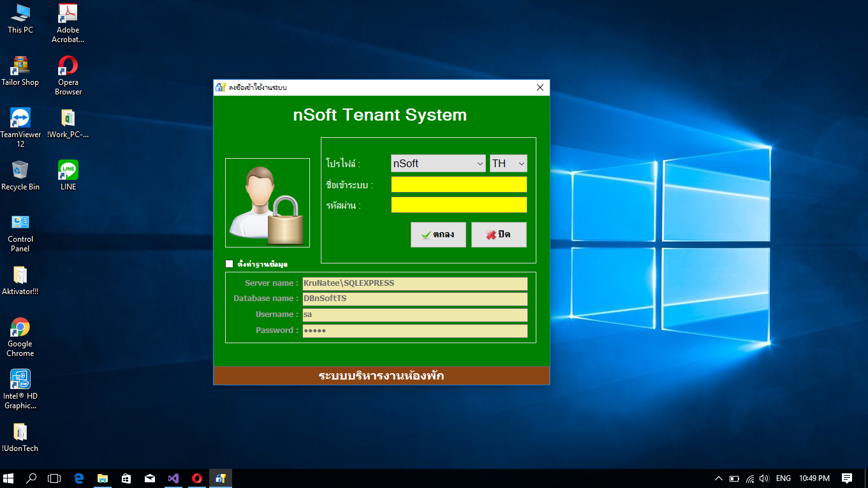
Task: Show hidden system tray icons chevron
Action: pos(718,478)
